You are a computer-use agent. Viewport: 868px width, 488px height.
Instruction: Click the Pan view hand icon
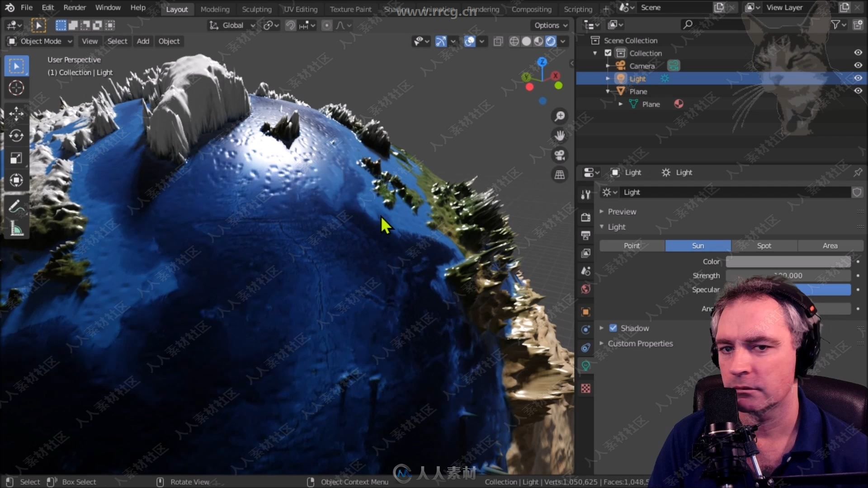(x=560, y=136)
